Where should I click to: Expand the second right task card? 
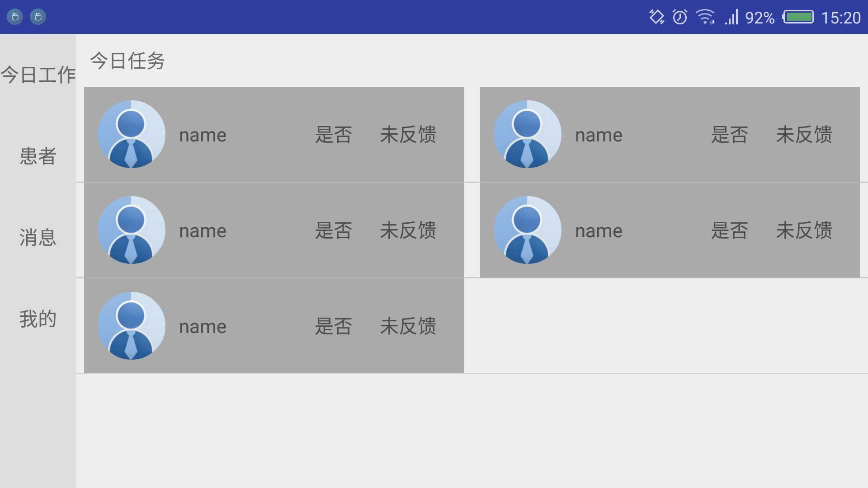669,230
